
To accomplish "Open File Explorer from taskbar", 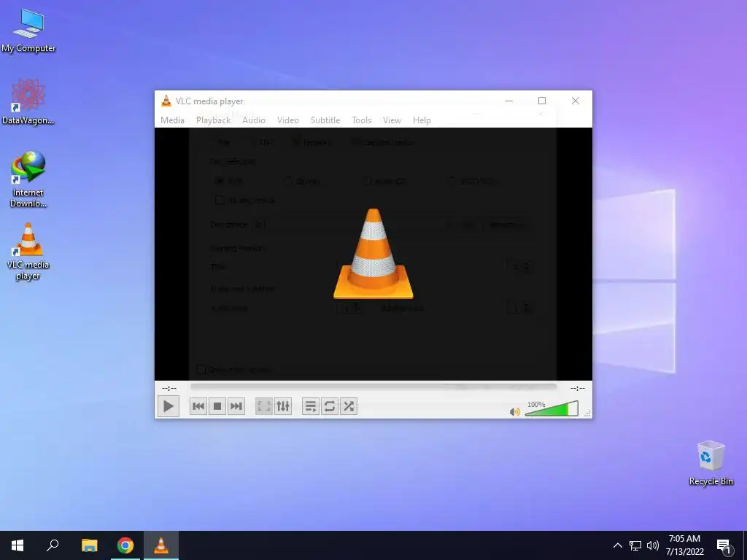I will [x=89, y=545].
